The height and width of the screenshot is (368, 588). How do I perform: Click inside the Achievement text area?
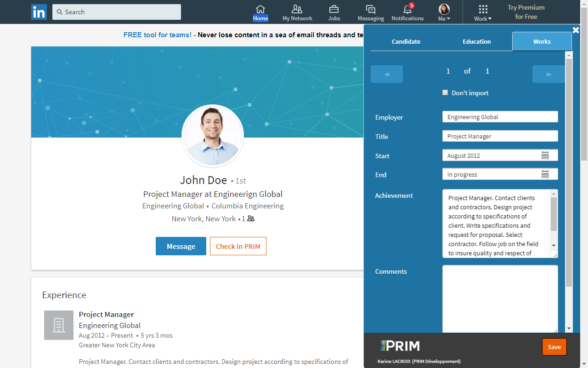(x=496, y=224)
